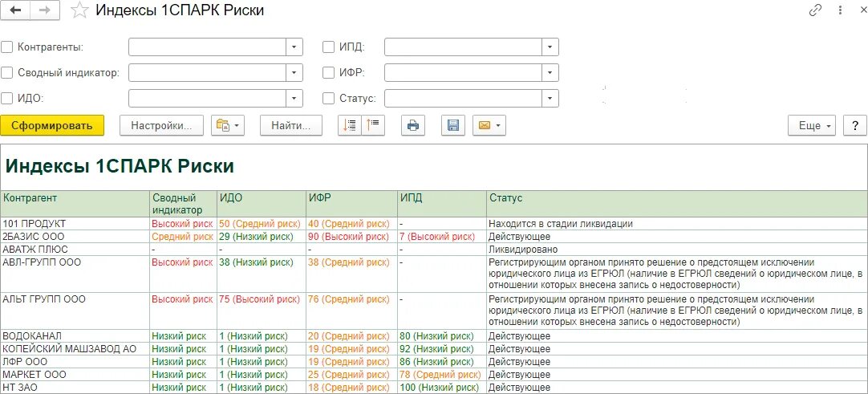Click the 50 (Средний риск) ИДО value
Screen dimensions: 868x394
click(x=260, y=224)
